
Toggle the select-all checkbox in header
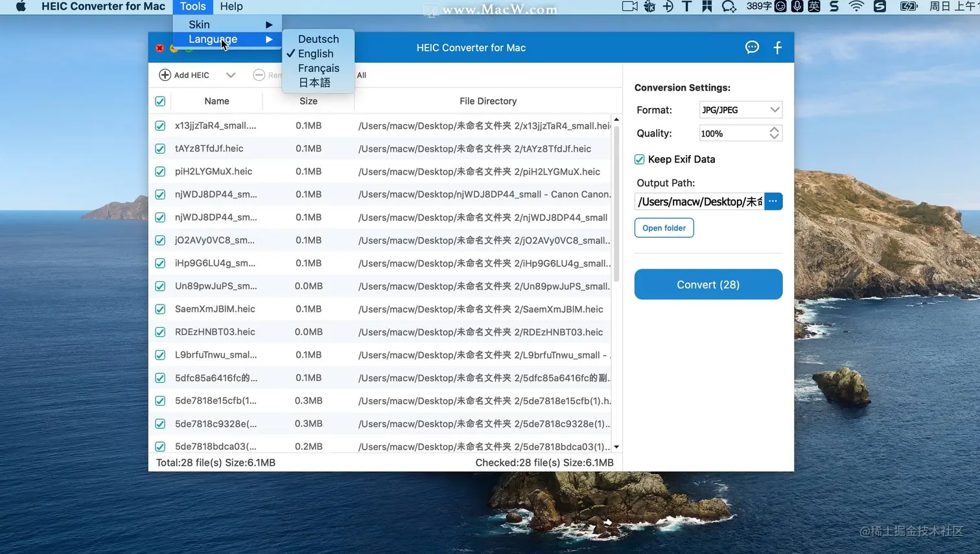tap(160, 101)
